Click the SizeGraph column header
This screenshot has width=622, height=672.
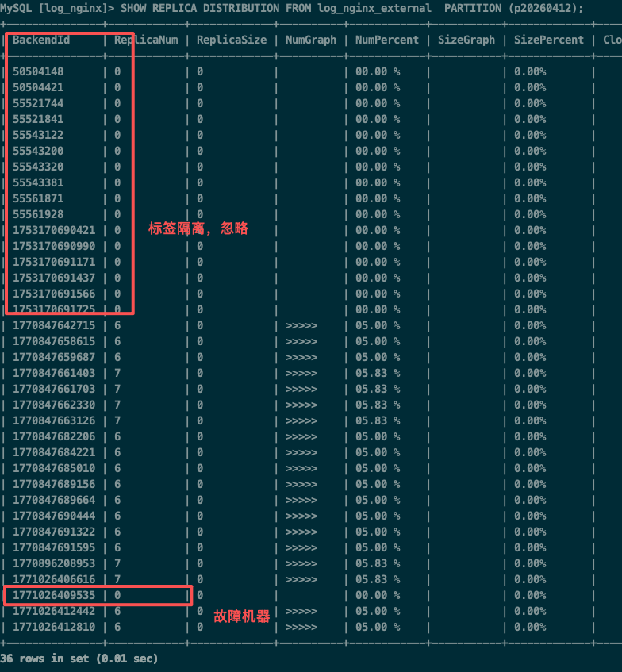point(466,40)
